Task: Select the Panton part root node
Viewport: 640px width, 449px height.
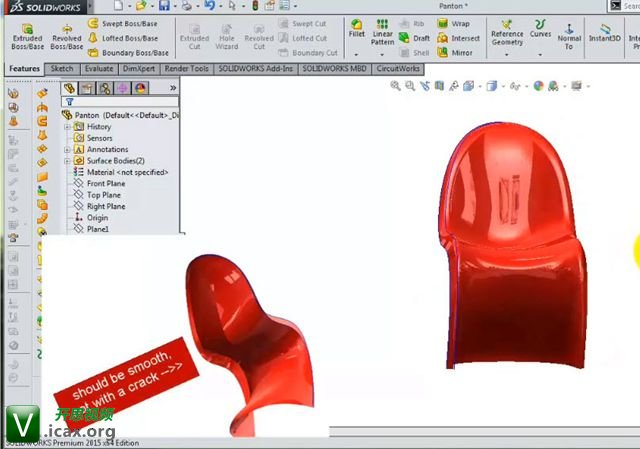Action: (120, 115)
